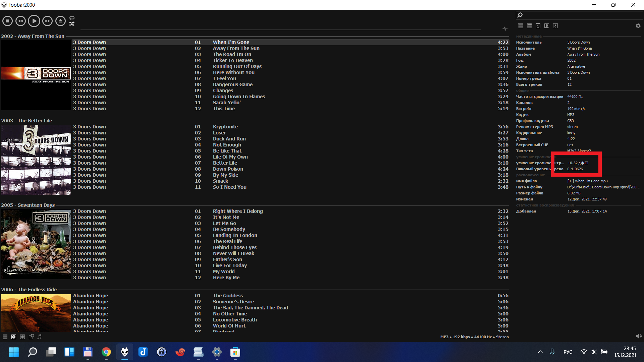
Task: Toggle shuffle playback mode
Action: pyautogui.click(x=72, y=24)
